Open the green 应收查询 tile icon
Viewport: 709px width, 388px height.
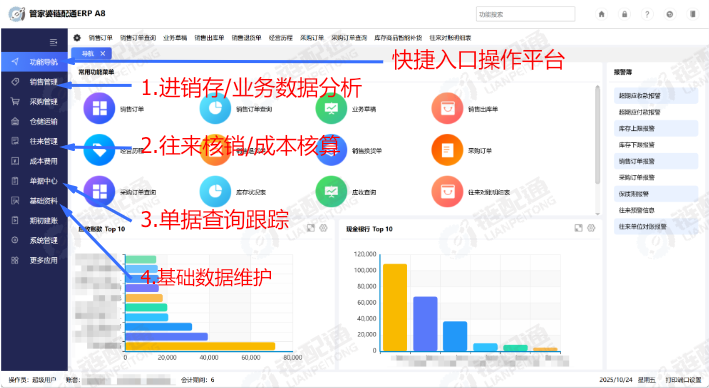tap(331, 192)
